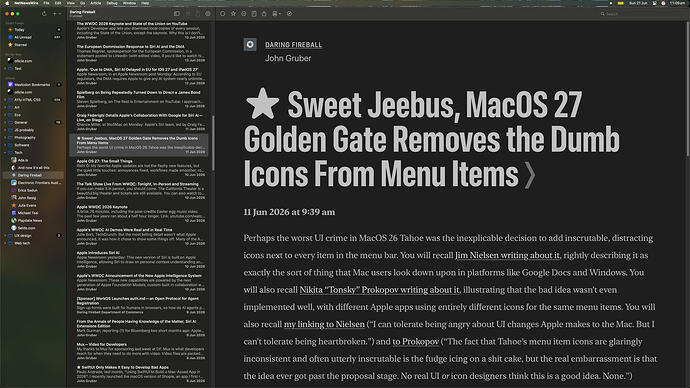Open the DARING FIREBALL feed link in article header

tap(294, 44)
